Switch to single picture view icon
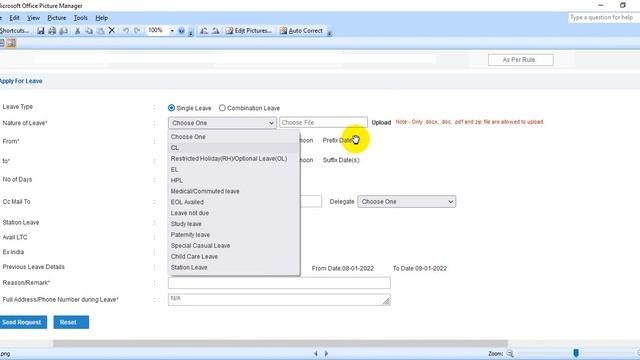 [11, 43]
